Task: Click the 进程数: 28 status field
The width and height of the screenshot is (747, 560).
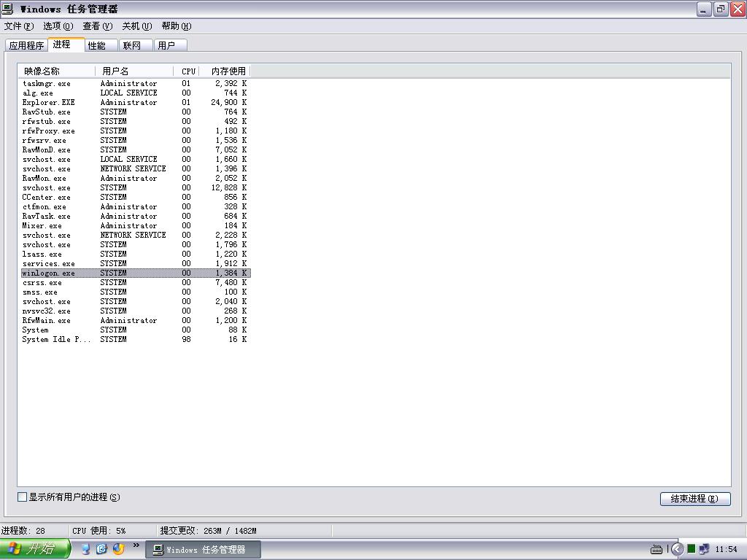Action: [34, 531]
